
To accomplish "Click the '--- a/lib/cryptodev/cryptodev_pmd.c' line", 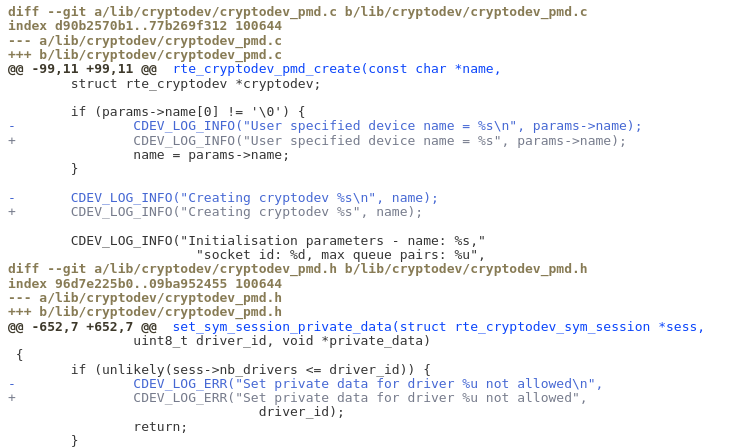I will pyautogui.click(x=144, y=40).
